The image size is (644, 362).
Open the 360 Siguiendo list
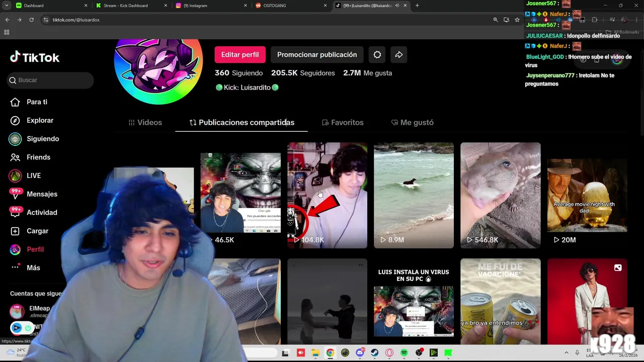(x=239, y=73)
